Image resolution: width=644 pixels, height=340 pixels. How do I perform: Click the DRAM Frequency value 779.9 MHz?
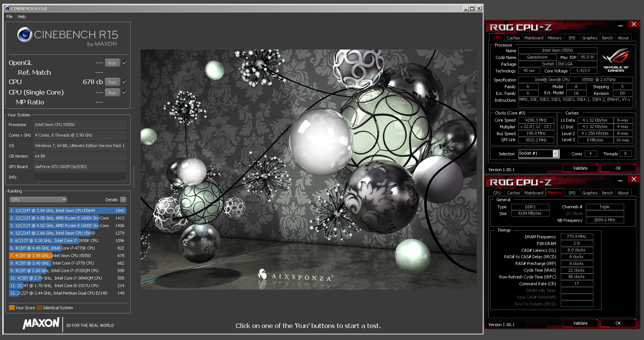[x=576, y=236]
